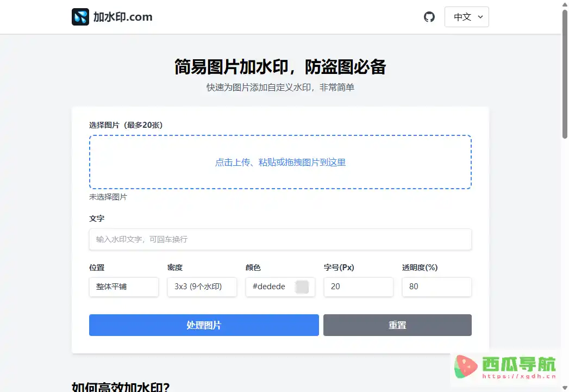This screenshot has height=392, width=569.
Task: Click the 位置 label
Action: (97, 267)
